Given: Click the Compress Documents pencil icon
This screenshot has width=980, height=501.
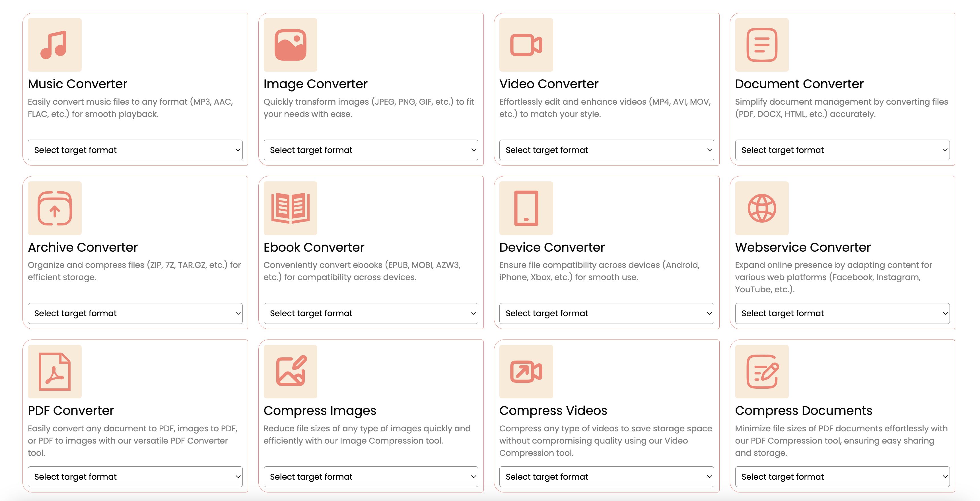Looking at the screenshot, I should coord(762,371).
